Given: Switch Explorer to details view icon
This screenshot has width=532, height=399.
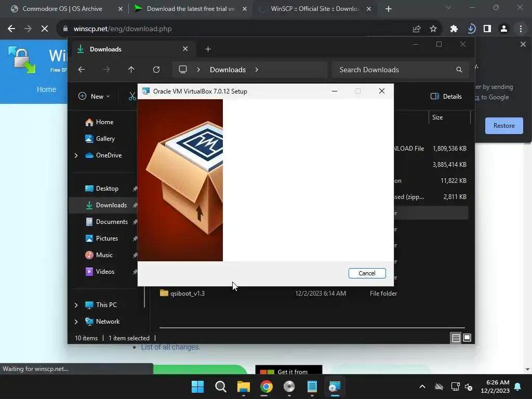Looking at the screenshot, I should (456, 338).
